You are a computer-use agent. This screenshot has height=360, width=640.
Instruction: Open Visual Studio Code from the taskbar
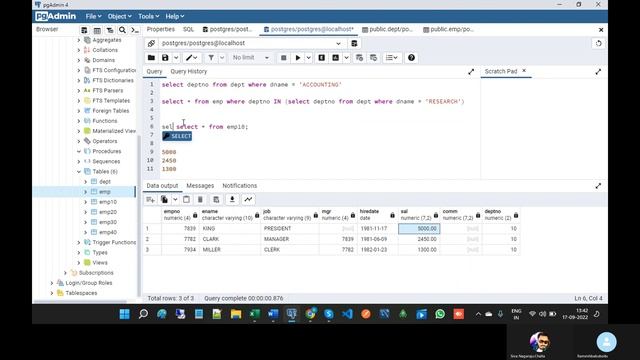click(347, 314)
